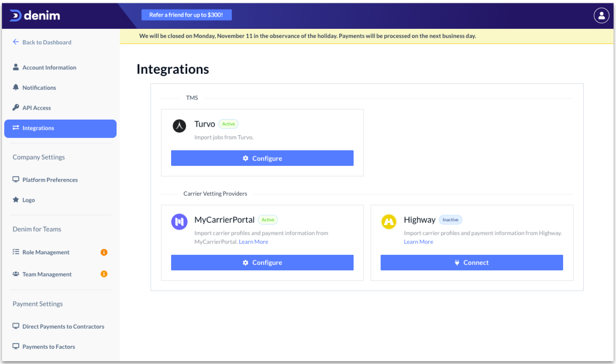This screenshot has width=616, height=364.
Task: Configure the Turvo integration
Action: click(x=262, y=158)
